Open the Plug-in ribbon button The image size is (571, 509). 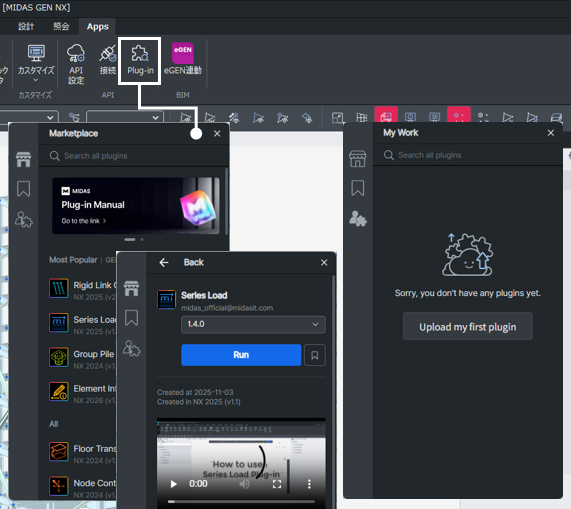140,60
